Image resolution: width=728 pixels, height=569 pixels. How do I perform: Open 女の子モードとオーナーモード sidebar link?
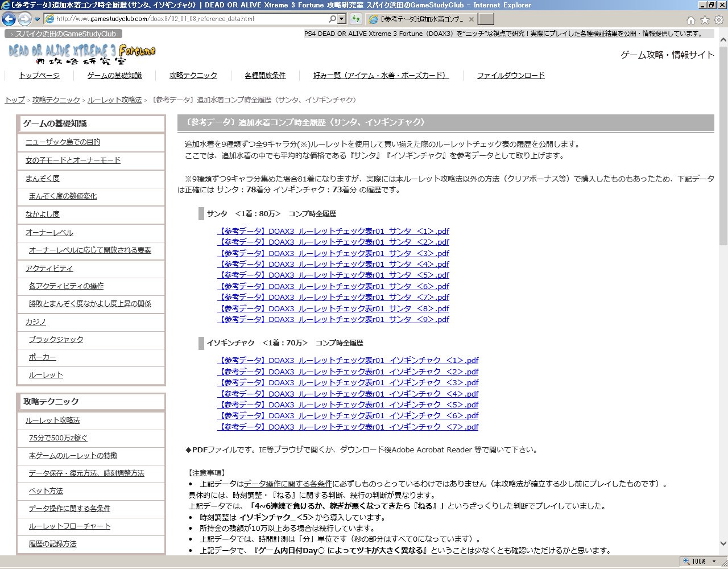pos(73,160)
